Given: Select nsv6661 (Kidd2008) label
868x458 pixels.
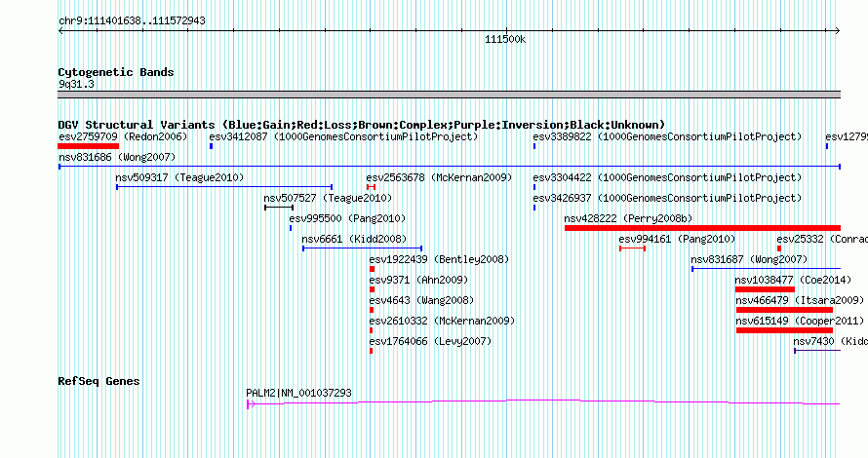Looking at the screenshot, I should [354, 239].
